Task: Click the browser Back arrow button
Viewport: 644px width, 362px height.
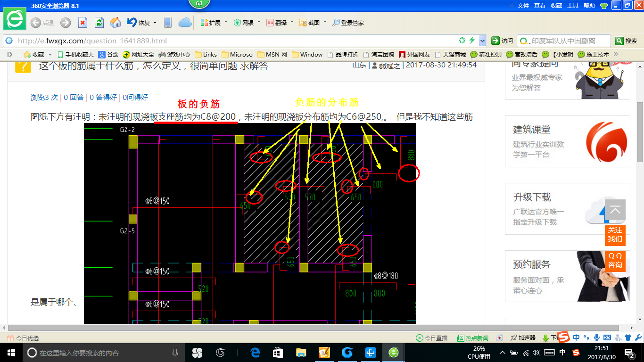Action: pyautogui.click(x=35, y=23)
